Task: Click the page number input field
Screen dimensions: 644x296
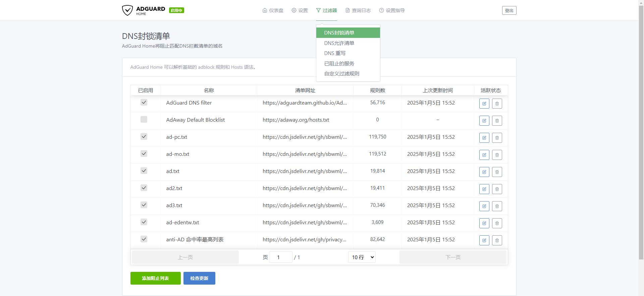Action: click(280, 257)
